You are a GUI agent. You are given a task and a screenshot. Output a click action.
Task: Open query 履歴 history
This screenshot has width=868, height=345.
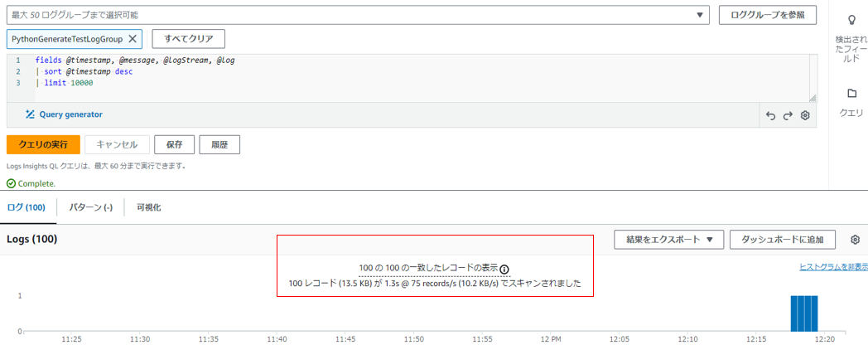pyautogui.click(x=219, y=145)
